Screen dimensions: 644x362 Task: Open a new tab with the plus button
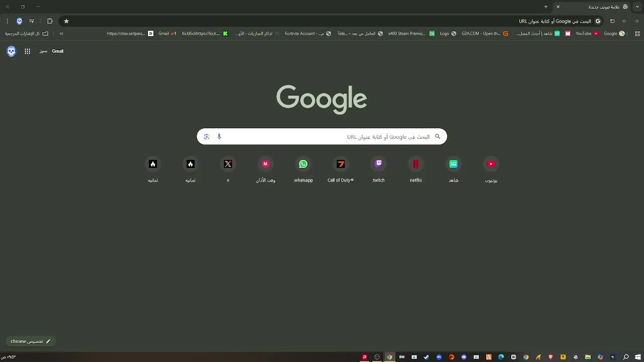pyautogui.click(x=546, y=7)
